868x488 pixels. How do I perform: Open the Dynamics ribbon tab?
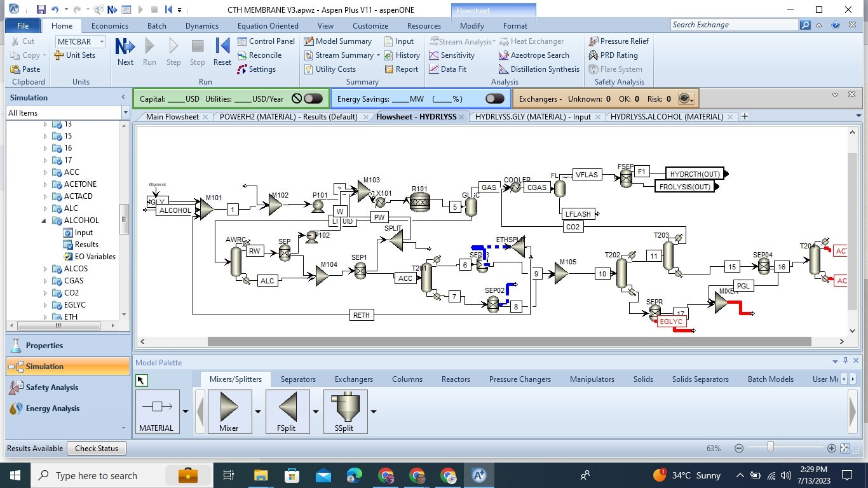coord(201,26)
